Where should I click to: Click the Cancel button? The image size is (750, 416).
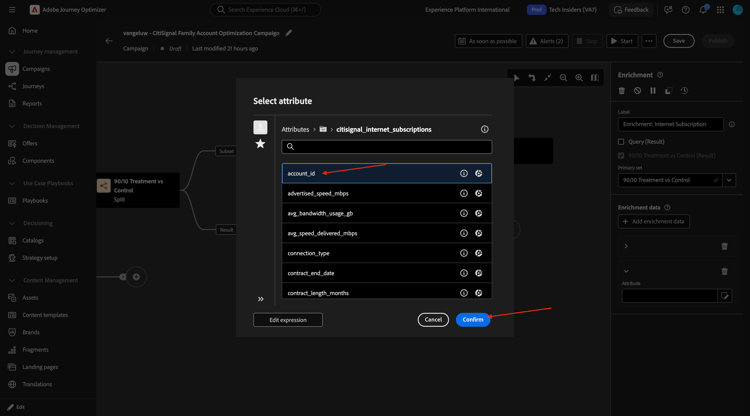tap(433, 320)
